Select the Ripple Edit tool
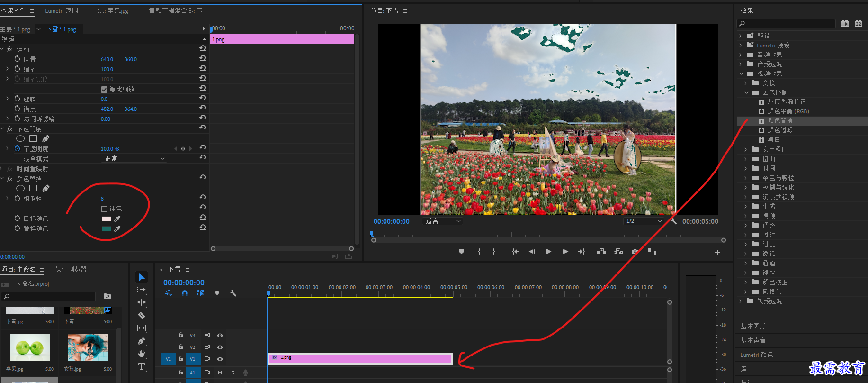Screen dimensions: 868x383 [x=141, y=302]
